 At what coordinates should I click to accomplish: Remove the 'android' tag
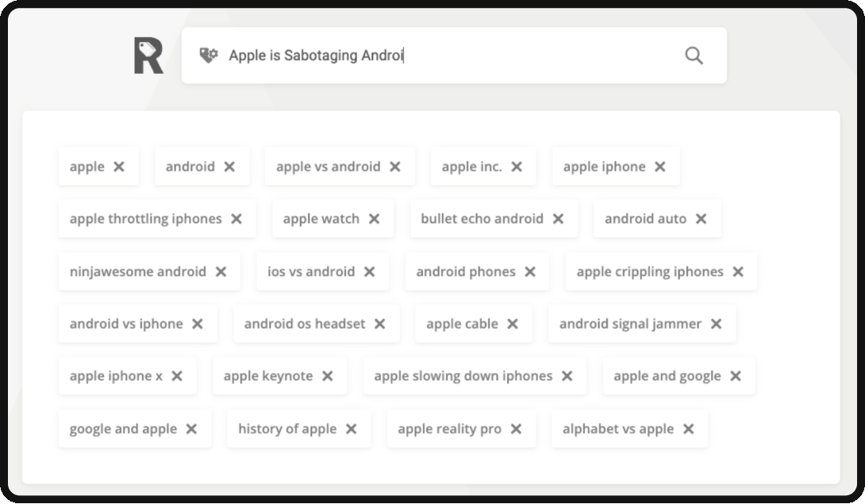click(229, 166)
